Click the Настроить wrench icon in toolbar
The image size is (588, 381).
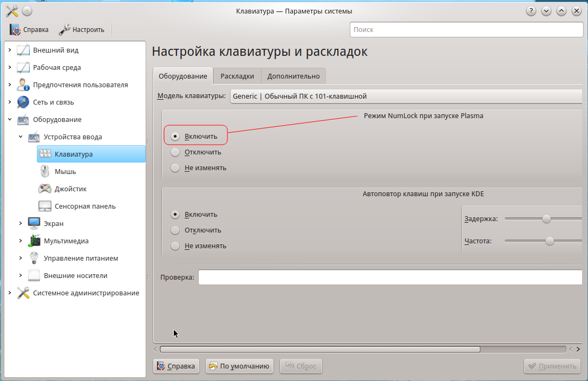(x=64, y=30)
